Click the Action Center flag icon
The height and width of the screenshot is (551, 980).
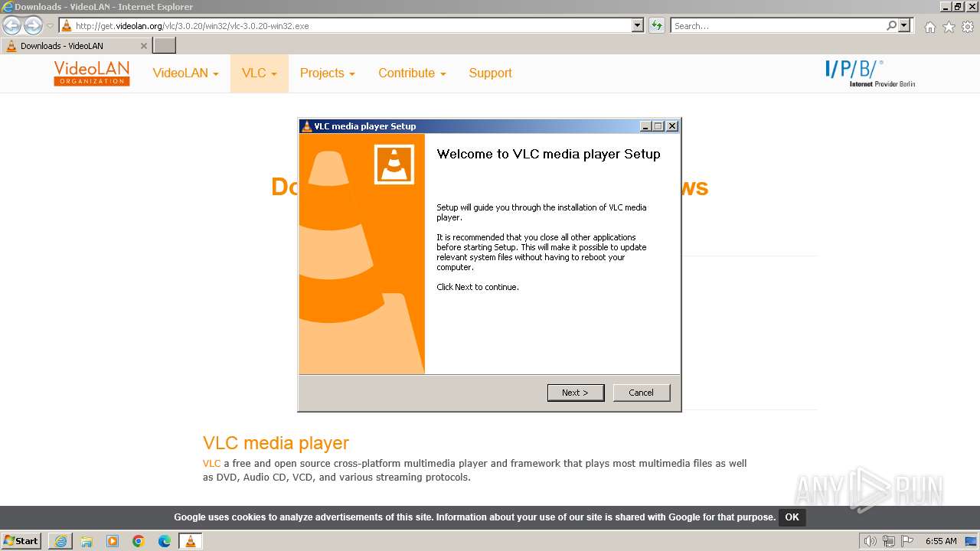click(x=907, y=541)
